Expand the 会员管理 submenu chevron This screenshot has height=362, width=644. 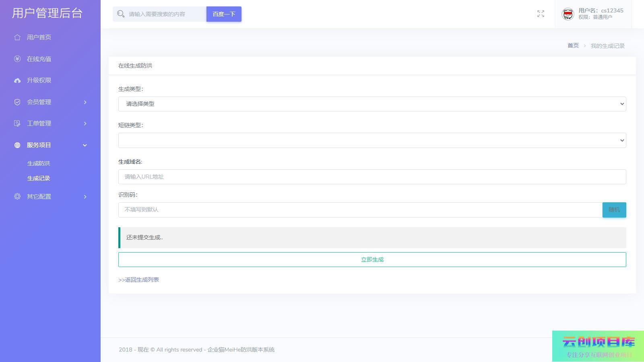pyautogui.click(x=85, y=102)
